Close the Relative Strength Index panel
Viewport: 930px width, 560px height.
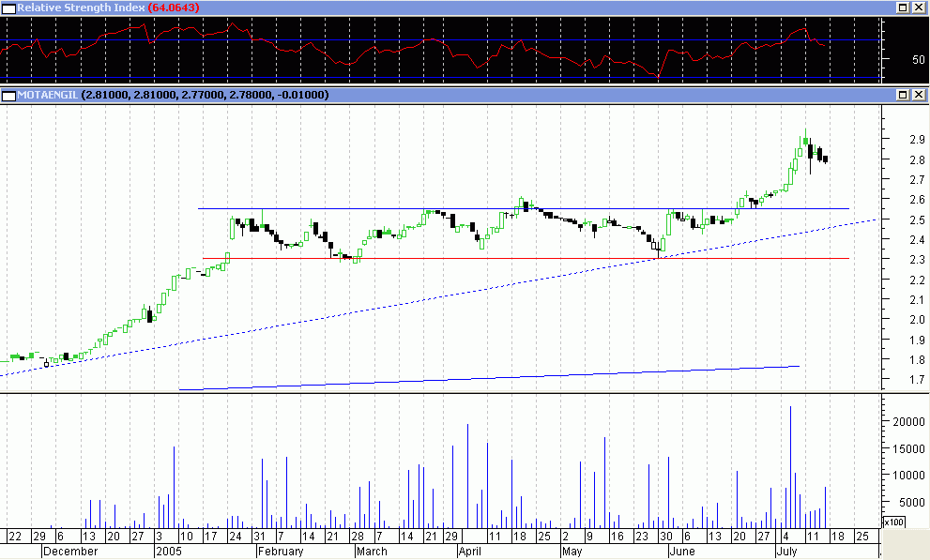[919, 8]
